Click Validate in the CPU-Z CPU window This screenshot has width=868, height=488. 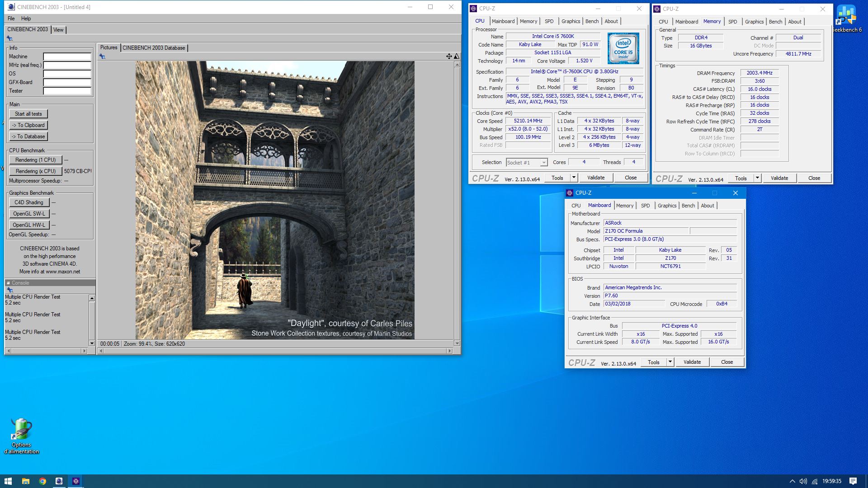[596, 178]
